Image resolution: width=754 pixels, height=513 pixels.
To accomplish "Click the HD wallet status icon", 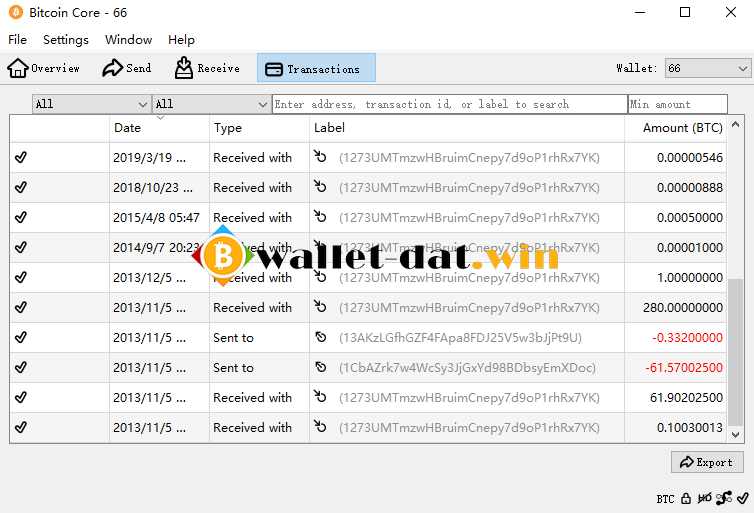I will point(704,499).
